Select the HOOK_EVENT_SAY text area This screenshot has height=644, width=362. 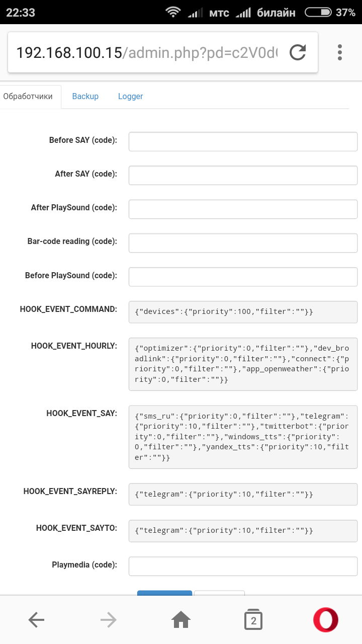tap(242, 437)
